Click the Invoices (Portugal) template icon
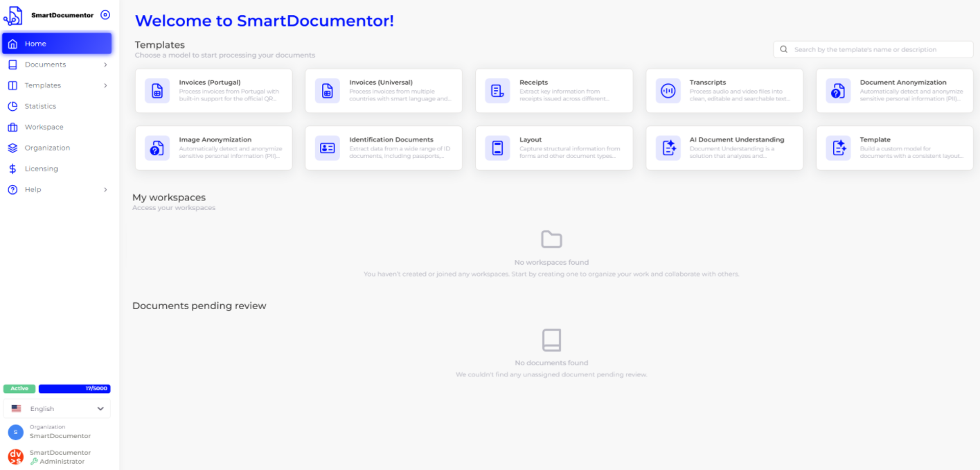Image resolution: width=980 pixels, height=470 pixels. coord(157,91)
